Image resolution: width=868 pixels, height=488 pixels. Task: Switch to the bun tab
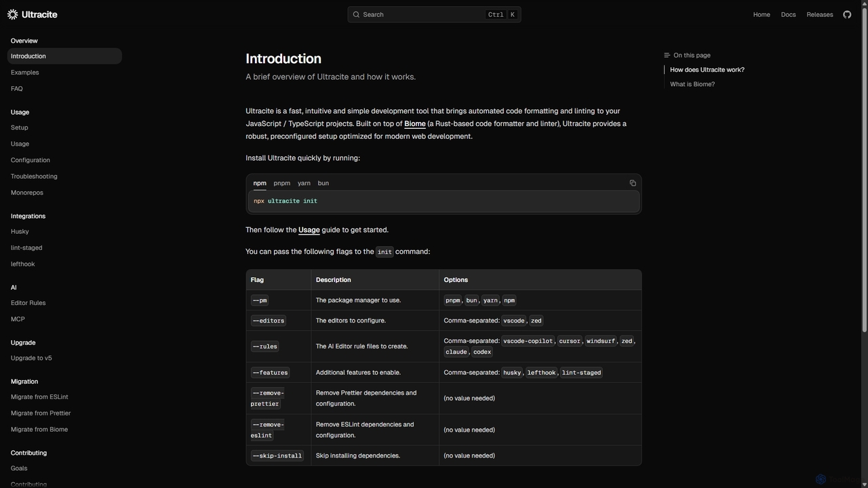pyautogui.click(x=323, y=183)
